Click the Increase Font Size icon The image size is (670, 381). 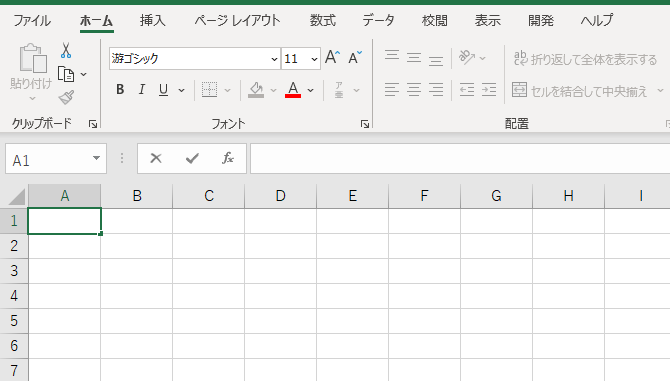(332, 57)
